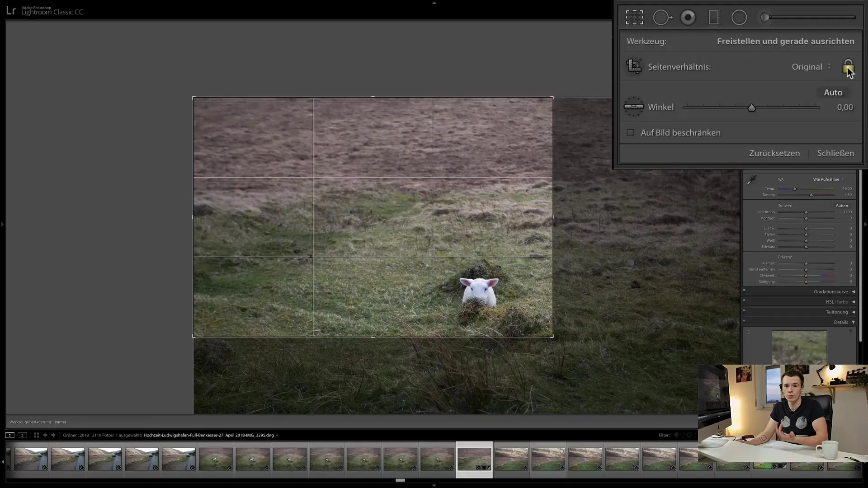Toggle the aspect ratio lock padlock
Viewport: 868px width, 488px height.
(x=848, y=66)
